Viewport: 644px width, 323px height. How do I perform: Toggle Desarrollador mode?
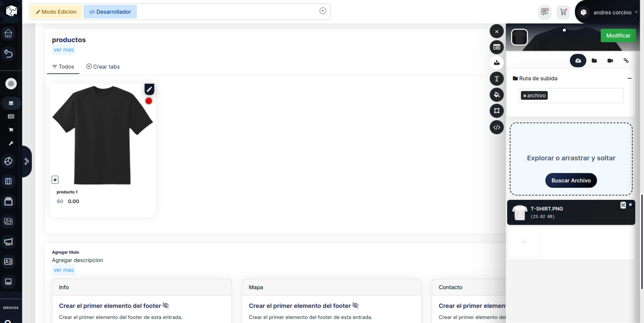tap(110, 12)
